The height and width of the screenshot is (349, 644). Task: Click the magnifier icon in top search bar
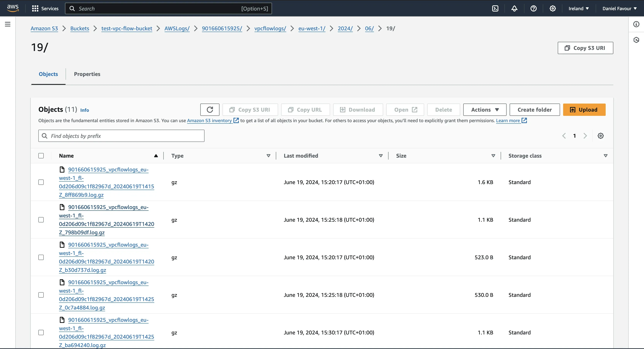[x=72, y=8]
